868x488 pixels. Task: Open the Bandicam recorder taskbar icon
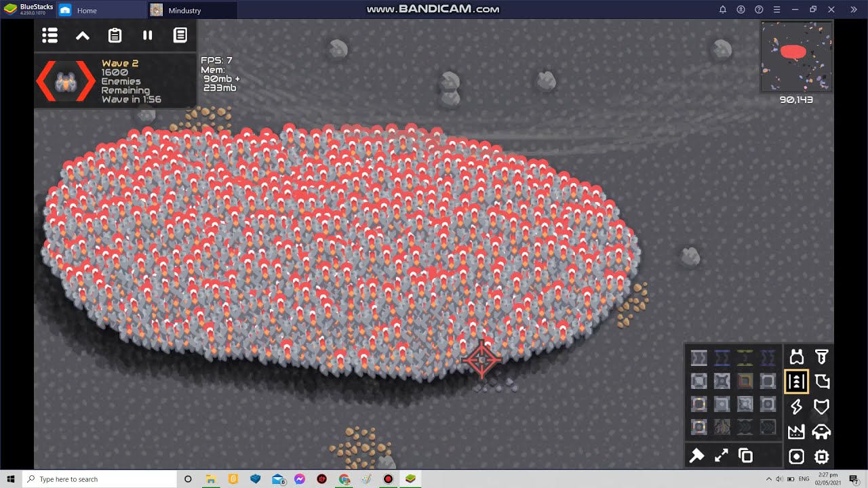pos(388,479)
